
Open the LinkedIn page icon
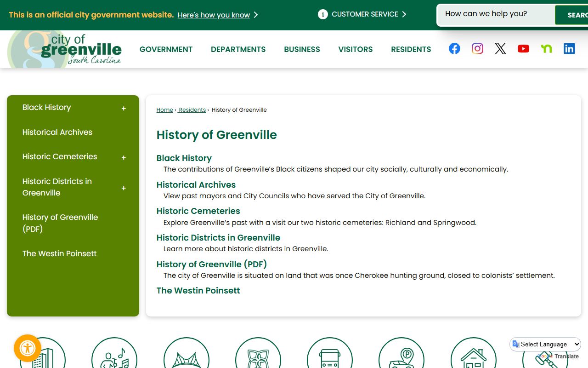point(569,49)
